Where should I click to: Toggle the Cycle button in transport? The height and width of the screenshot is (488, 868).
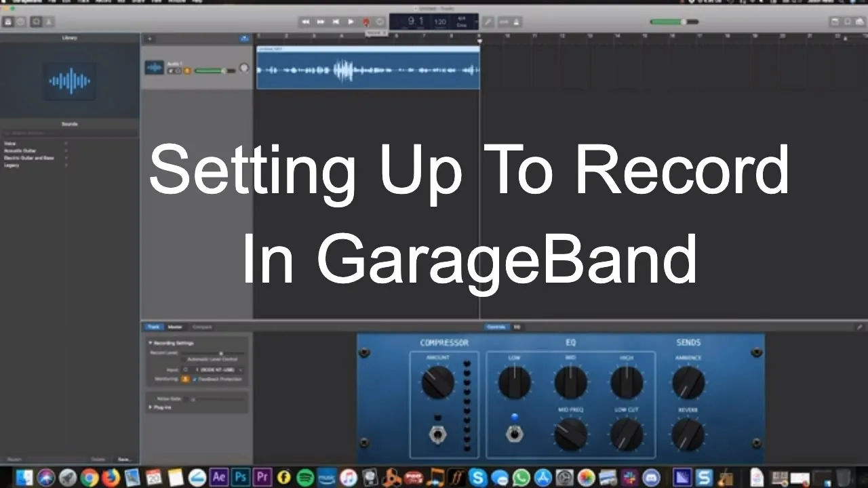pos(380,22)
